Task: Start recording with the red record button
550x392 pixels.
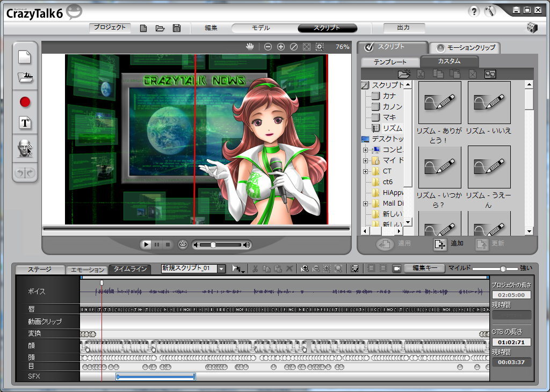Action: (x=25, y=102)
